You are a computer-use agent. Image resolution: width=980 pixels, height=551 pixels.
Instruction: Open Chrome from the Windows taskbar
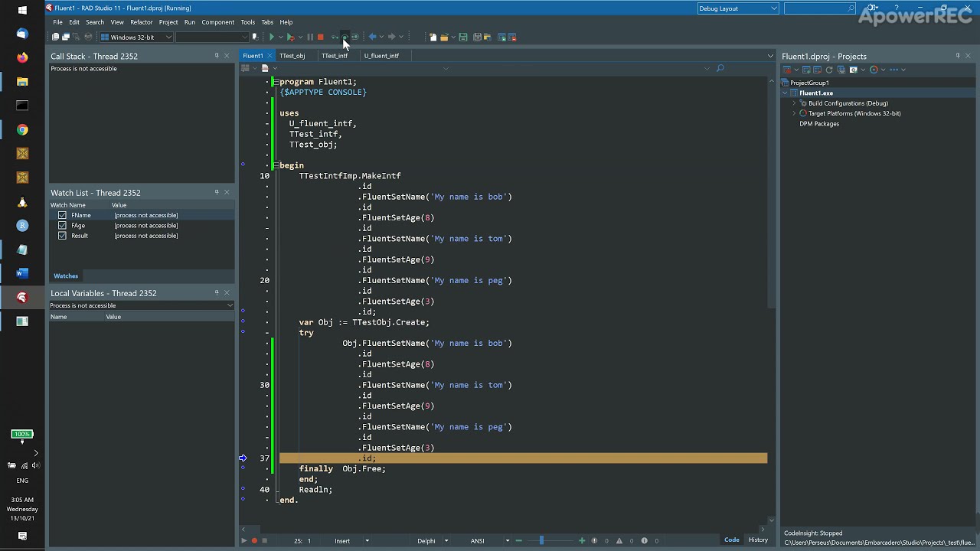pyautogui.click(x=22, y=130)
